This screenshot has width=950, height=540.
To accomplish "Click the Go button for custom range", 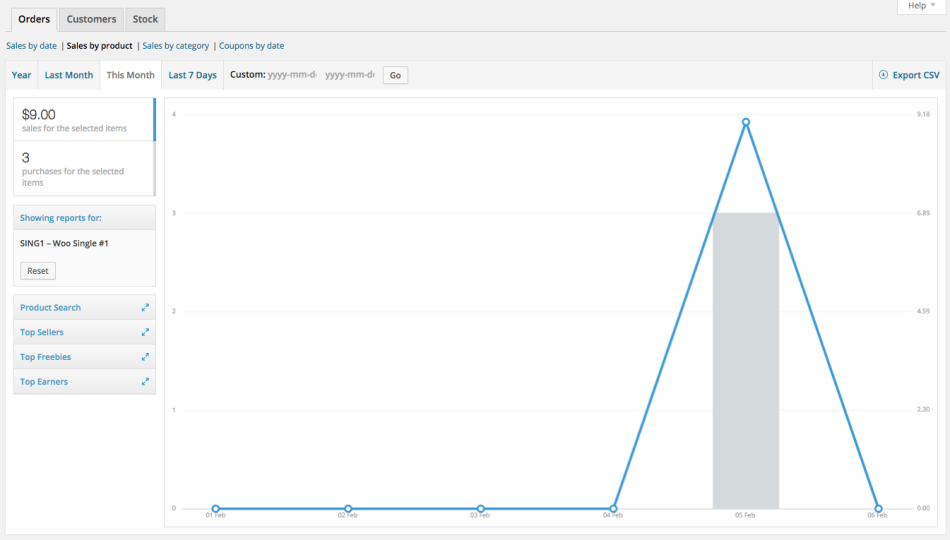I will [395, 75].
